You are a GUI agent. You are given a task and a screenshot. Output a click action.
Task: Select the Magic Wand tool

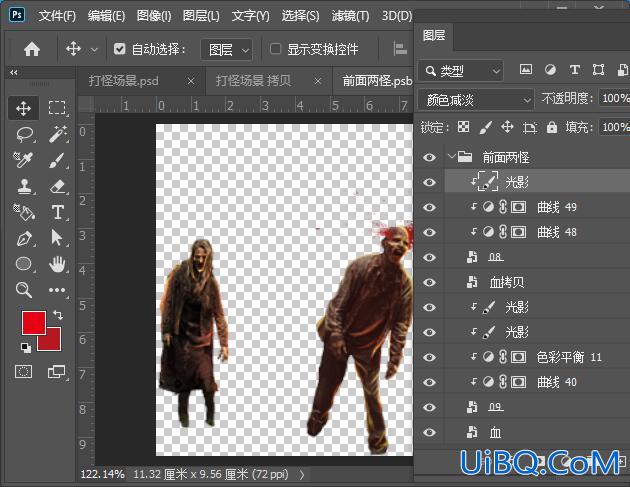coord(57,134)
